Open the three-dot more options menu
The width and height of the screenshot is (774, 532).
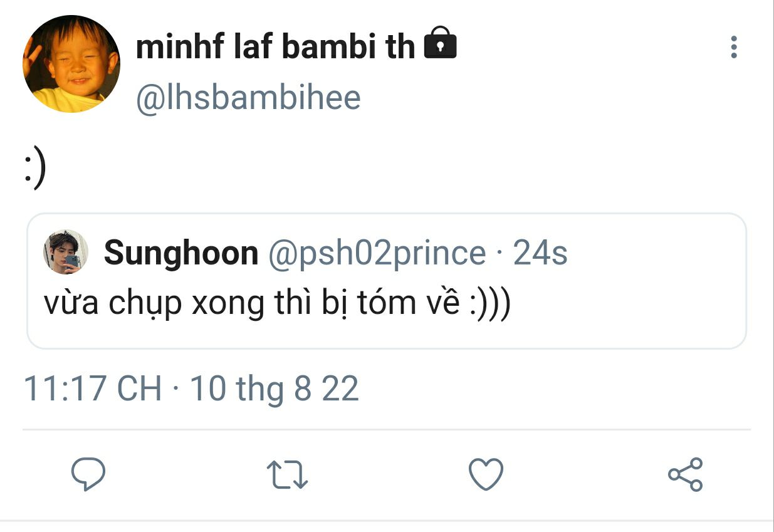click(734, 48)
